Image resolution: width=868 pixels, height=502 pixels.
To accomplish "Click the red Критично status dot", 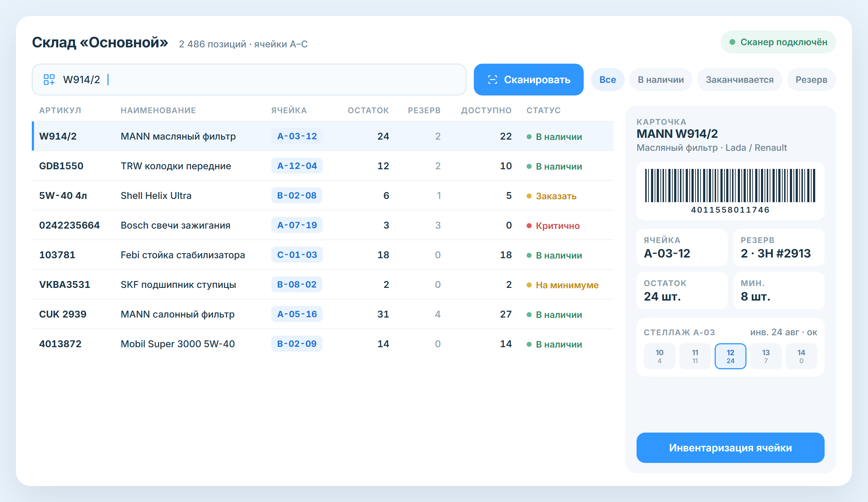I will coord(529,226).
